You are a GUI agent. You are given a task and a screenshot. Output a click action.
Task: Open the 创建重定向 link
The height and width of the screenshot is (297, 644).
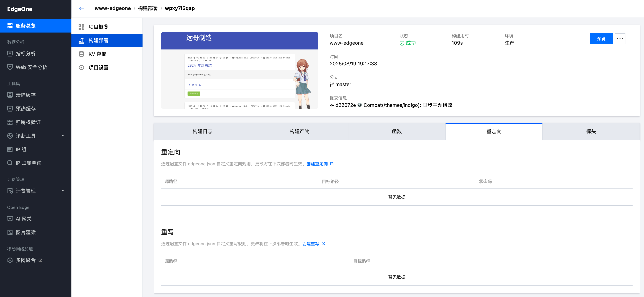(317, 164)
